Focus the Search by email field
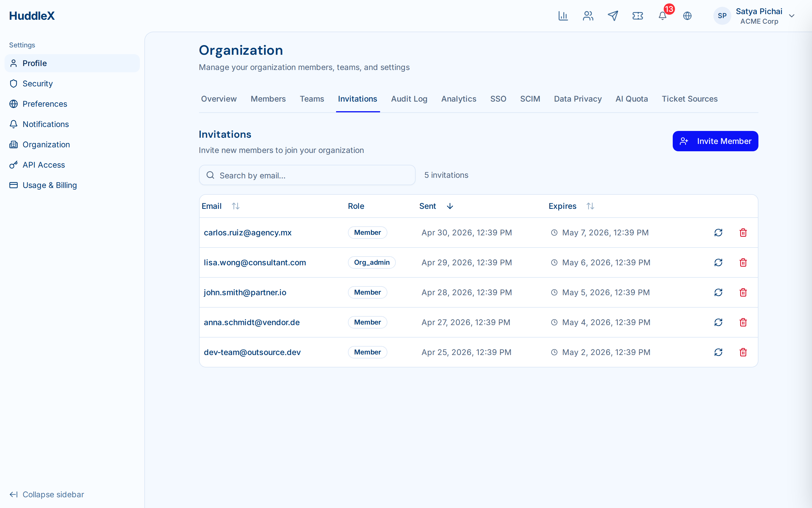This screenshot has height=508, width=812. 307,175
